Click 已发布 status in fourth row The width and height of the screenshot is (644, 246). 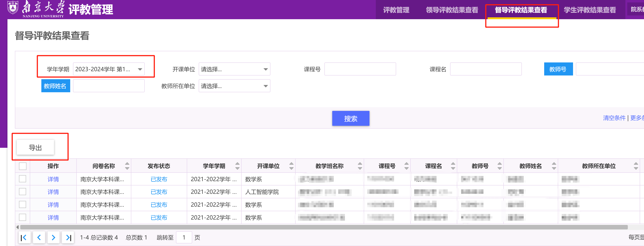pos(159,217)
